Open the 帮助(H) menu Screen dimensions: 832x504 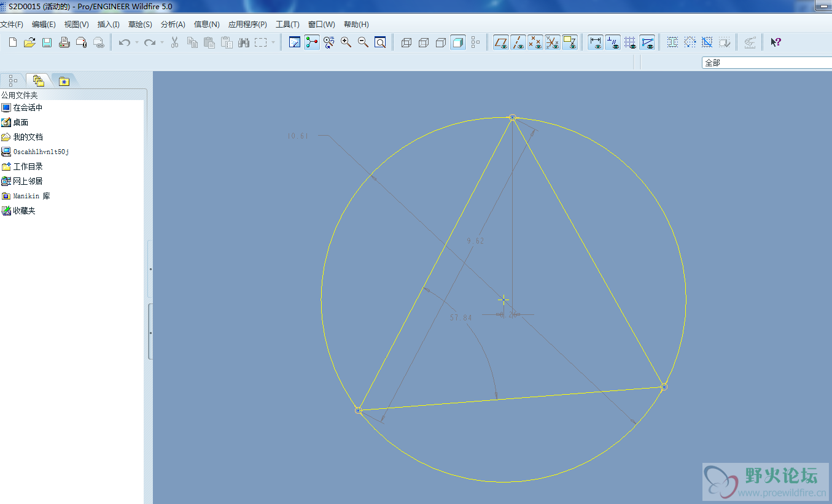click(x=356, y=25)
